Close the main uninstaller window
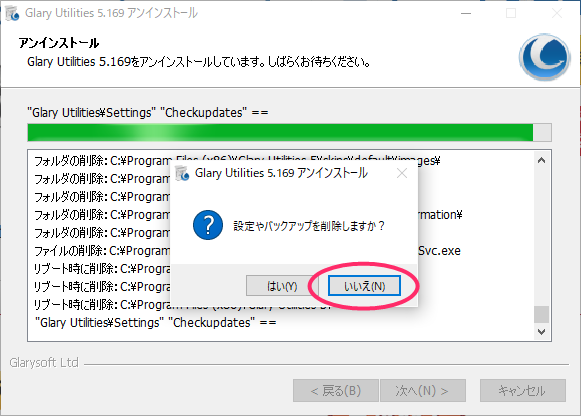The image size is (581, 416). [x=557, y=13]
